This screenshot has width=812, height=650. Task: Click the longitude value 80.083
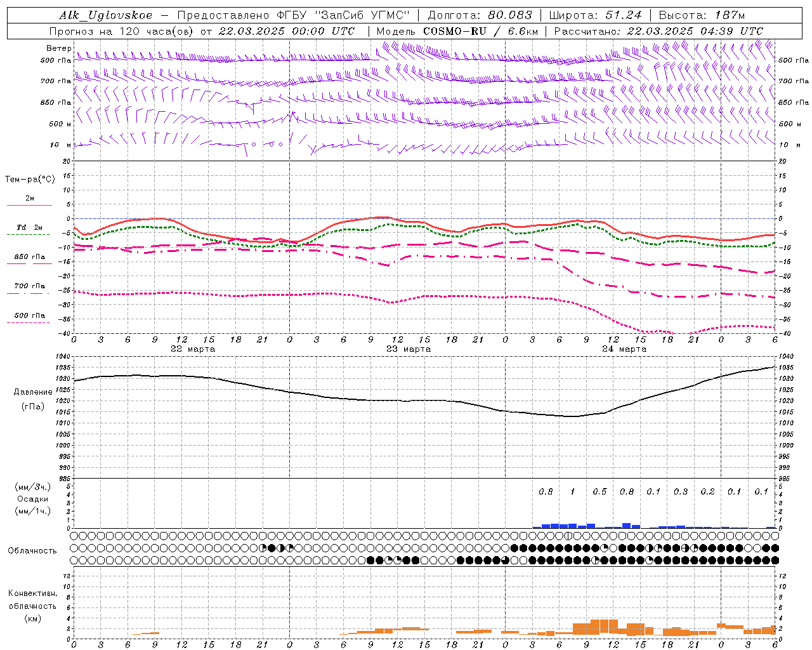pyautogui.click(x=511, y=15)
